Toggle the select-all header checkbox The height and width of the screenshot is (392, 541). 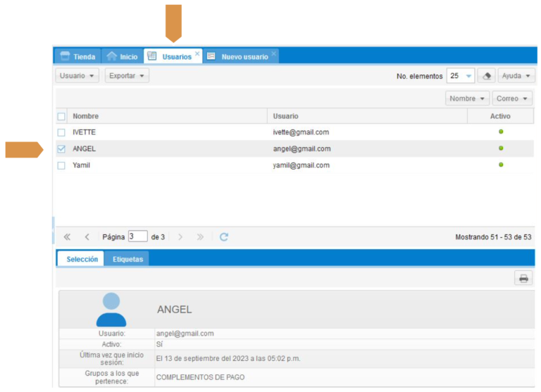[61, 116]
